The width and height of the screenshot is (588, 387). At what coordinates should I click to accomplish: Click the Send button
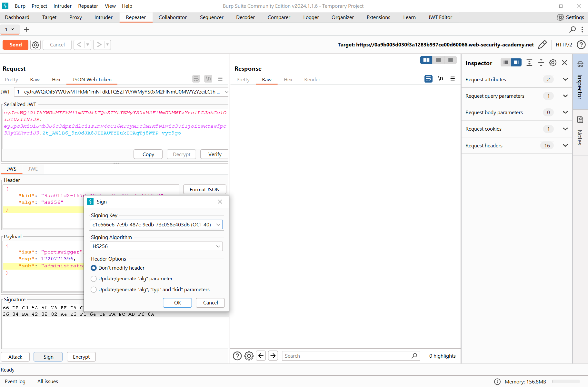(x=15, y=45)
